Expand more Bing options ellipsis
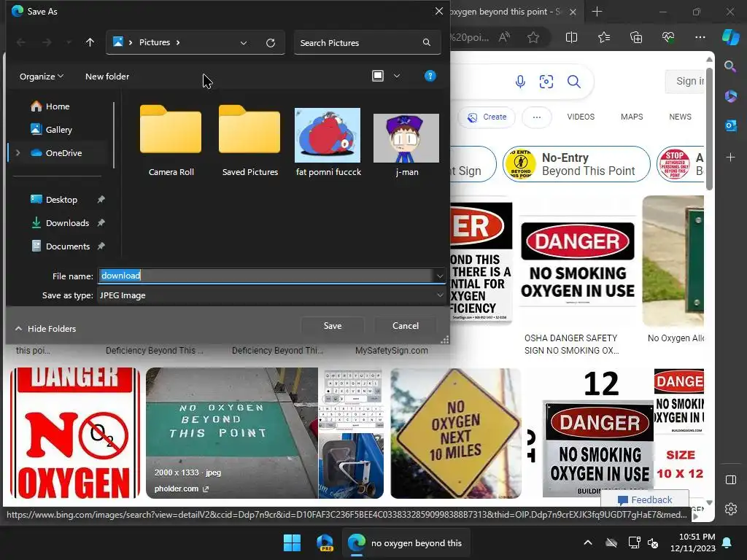This screenshot has width=747, height=560. point(537,117)
